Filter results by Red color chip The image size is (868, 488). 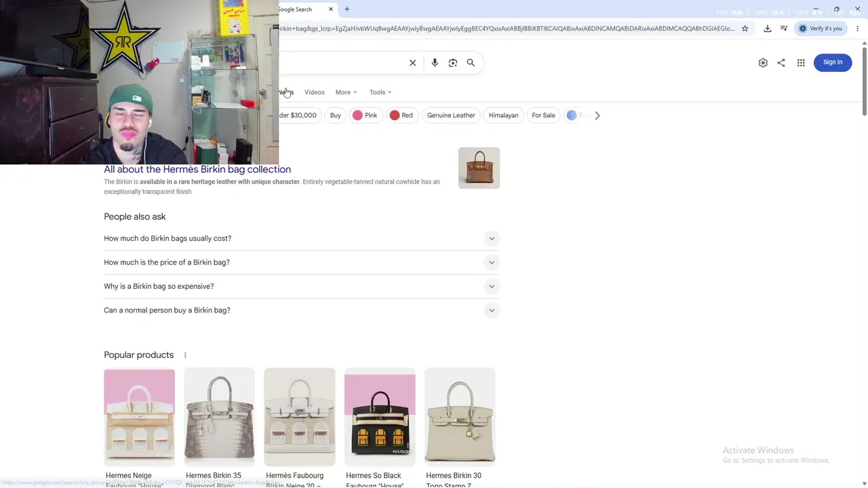point(401,115)
